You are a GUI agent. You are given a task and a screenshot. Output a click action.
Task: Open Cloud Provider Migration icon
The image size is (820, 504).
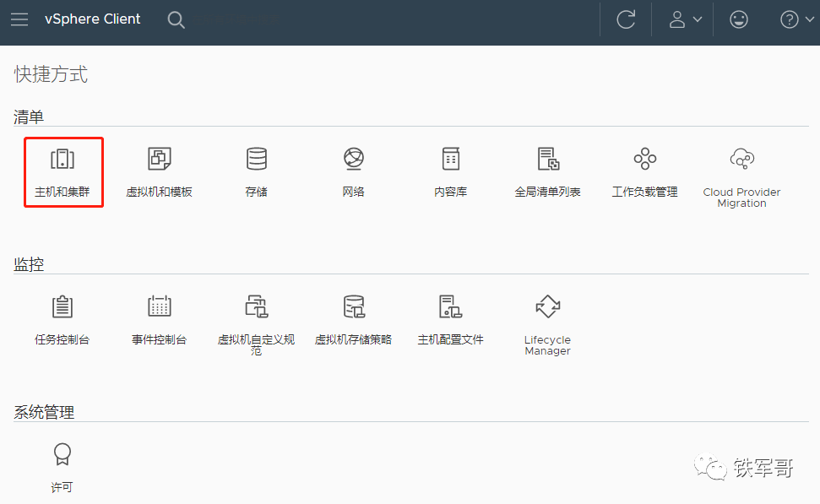pos(741,160)
